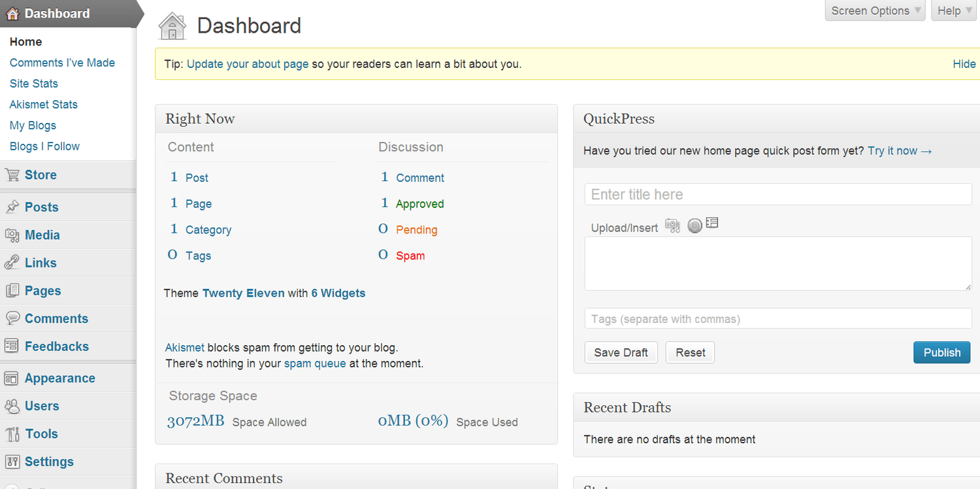The width and height of the screenshot is (980, 489).
Task: Click the Users icon in the sidebar
Action: coord(12,406)
